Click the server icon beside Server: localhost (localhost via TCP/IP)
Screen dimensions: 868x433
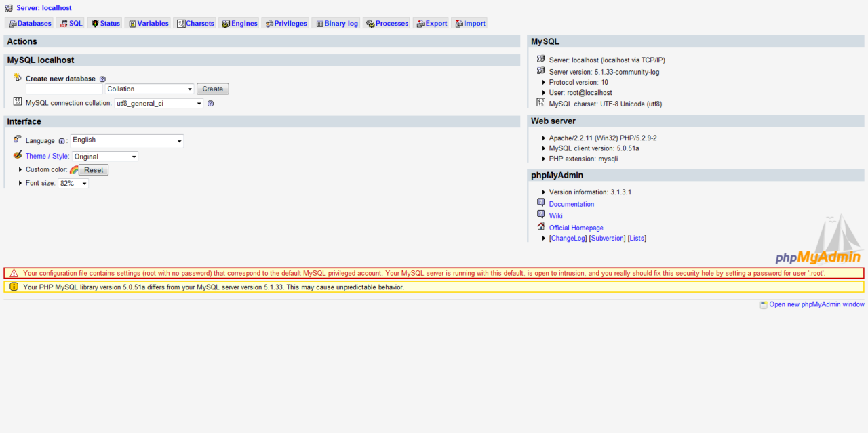point(540,58)
